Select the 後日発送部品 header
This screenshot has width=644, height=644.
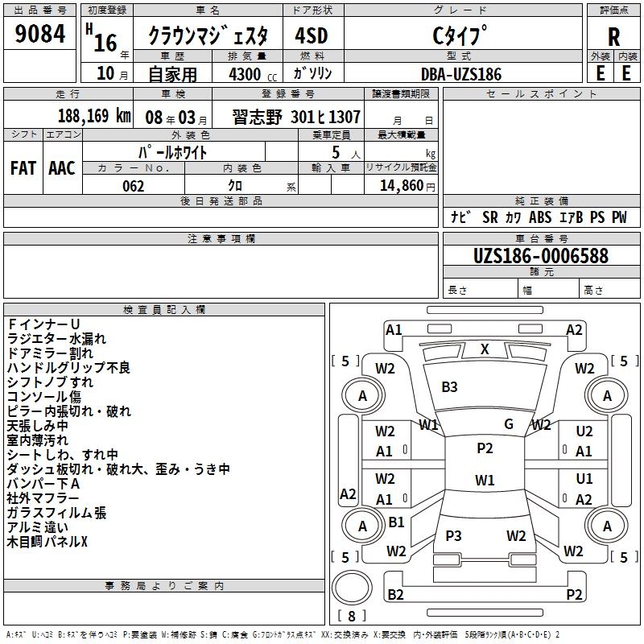pyautogui.click(x=221, y=200)
